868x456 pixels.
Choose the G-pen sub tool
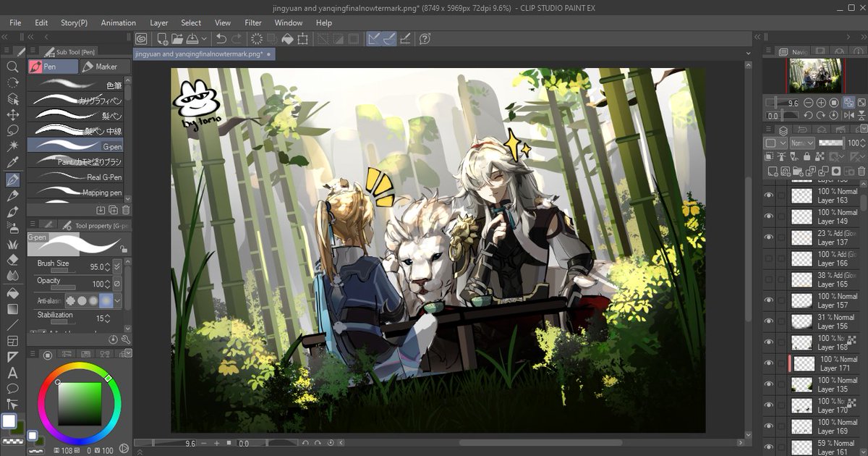click(75, 145)
